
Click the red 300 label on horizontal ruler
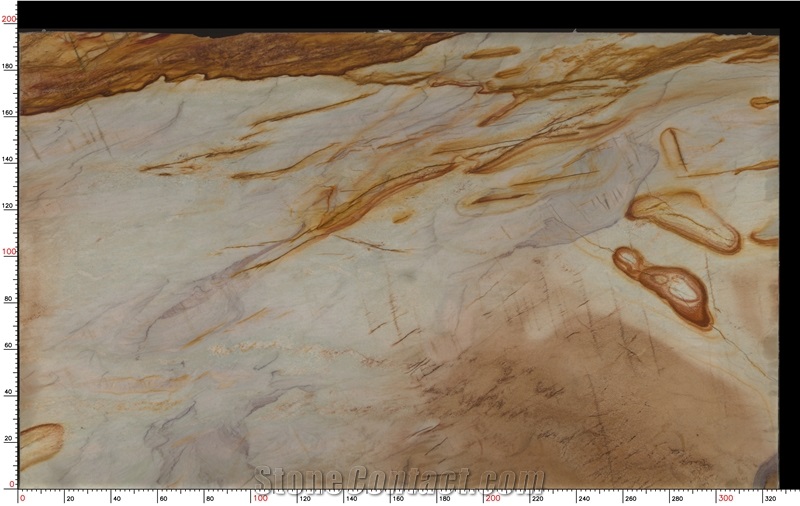tap(726, 498)
